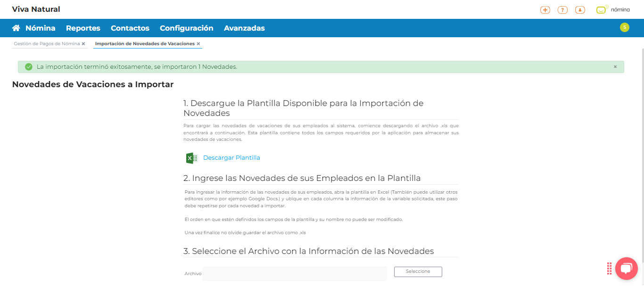Open the red chat bubble widget

(626, 269)
